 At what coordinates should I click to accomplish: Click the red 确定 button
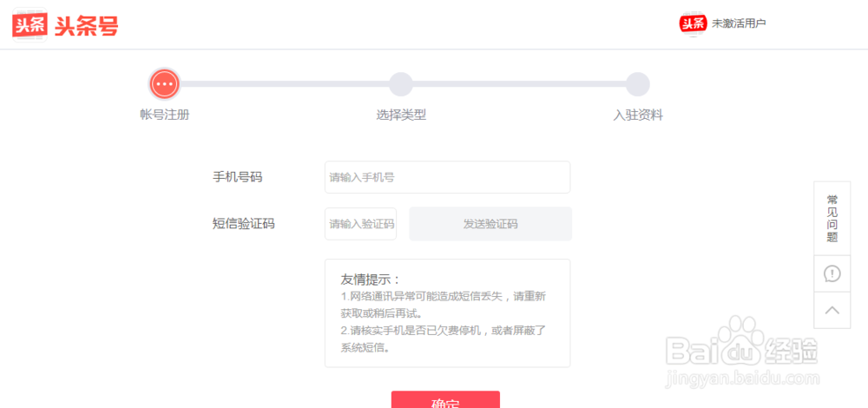(445, 399)
